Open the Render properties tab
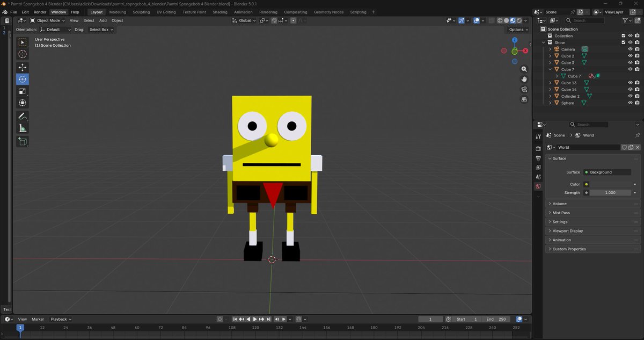This screenshot has width=644, height=340. pyautogui.click(x=538, y=148)
